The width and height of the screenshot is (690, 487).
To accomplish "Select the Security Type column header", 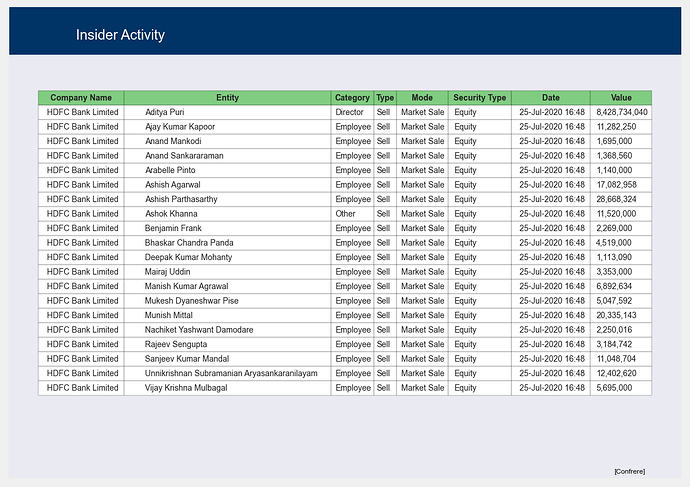I will [480, 98].
